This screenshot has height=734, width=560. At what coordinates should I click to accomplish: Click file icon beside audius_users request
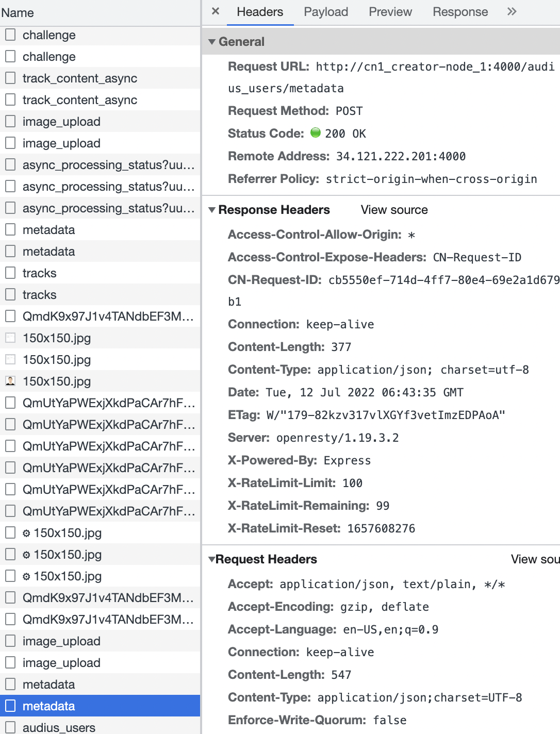pos(10,727)
